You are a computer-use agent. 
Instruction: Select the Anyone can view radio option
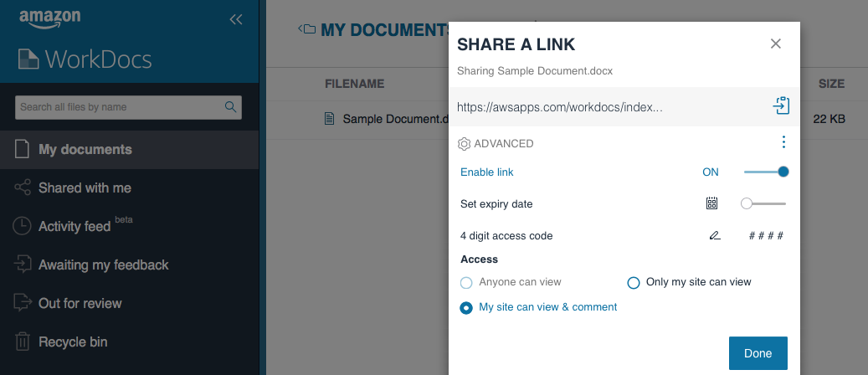click(x=466, y=282)
